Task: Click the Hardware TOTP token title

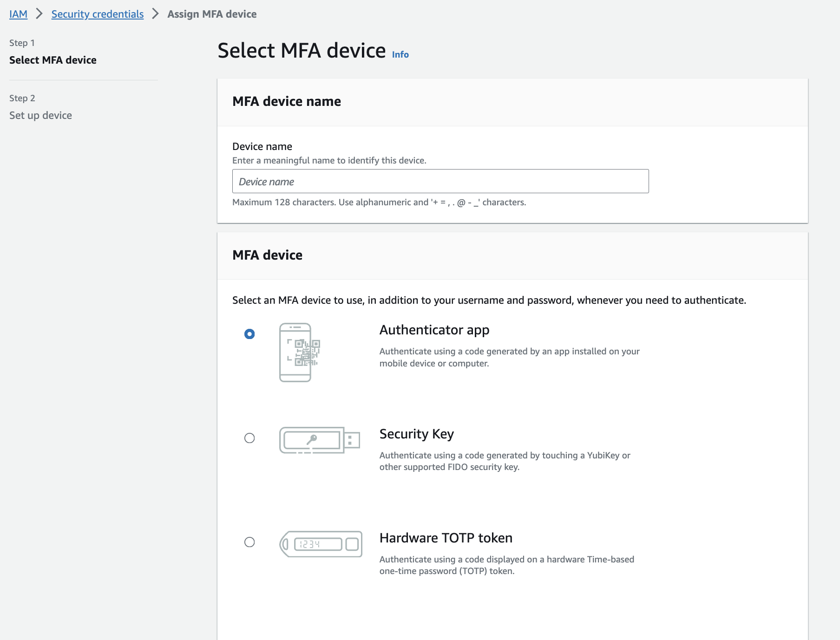Action: click(x=446, y=538)
